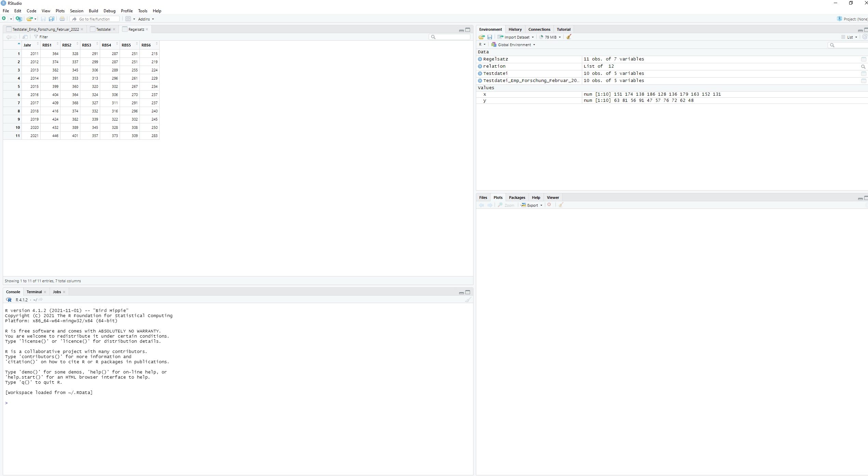Switch to the Packages tab
Viewport: 868px width, 476px height.
[517, 198]
